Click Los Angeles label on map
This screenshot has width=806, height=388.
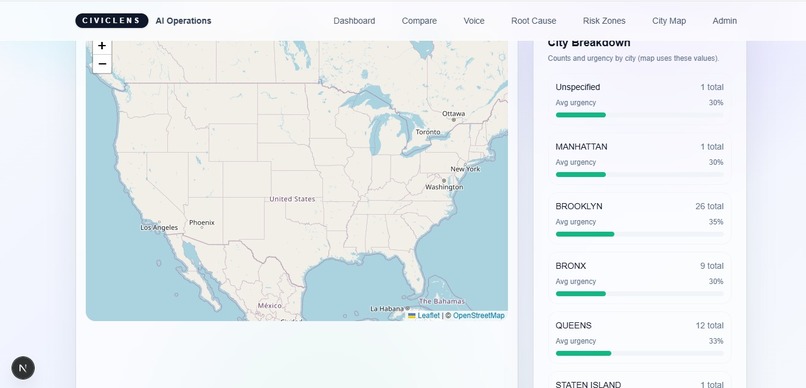click(159, 228)
